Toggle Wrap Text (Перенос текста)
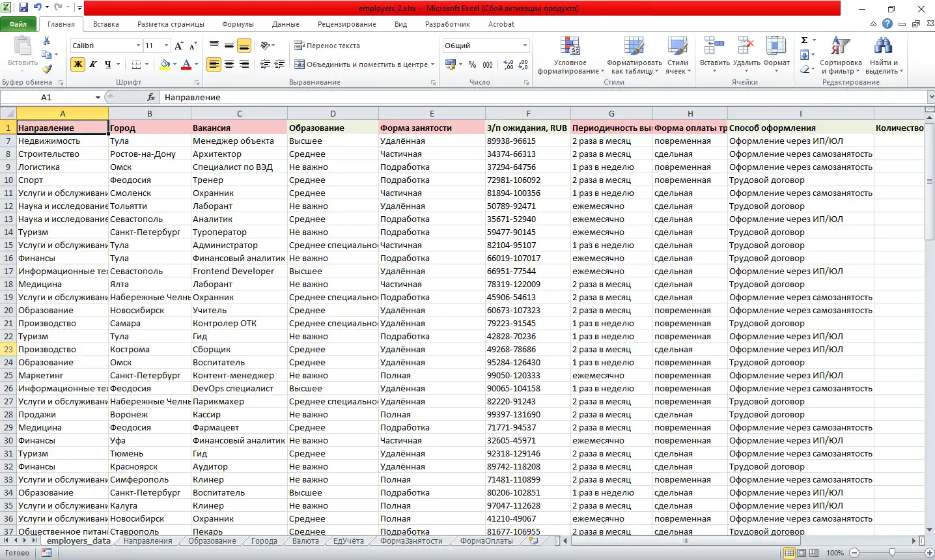The width and height of the screenshot is (935, 560). coord(327,46)
